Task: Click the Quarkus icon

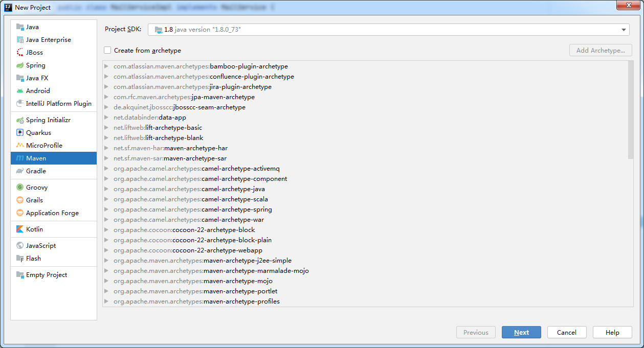Action: point(20,133)
